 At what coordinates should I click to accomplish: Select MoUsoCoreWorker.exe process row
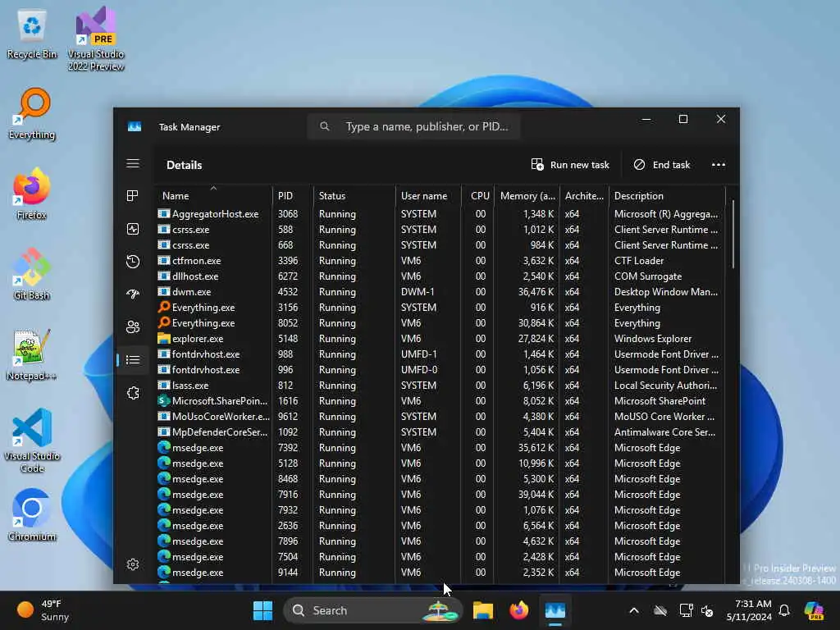(x=441, y=416)
